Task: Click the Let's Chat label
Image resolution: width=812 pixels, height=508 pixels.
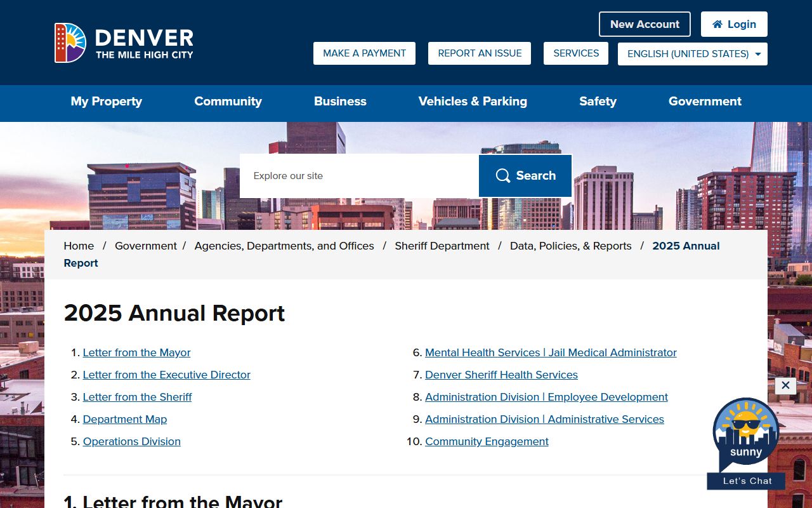Action: [747, 481]
